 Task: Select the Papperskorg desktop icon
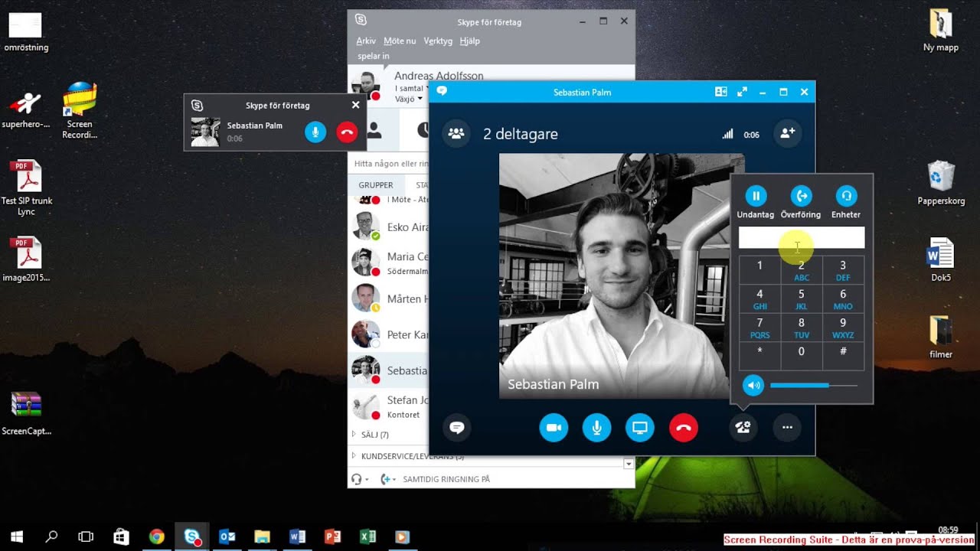pos(941,184)
